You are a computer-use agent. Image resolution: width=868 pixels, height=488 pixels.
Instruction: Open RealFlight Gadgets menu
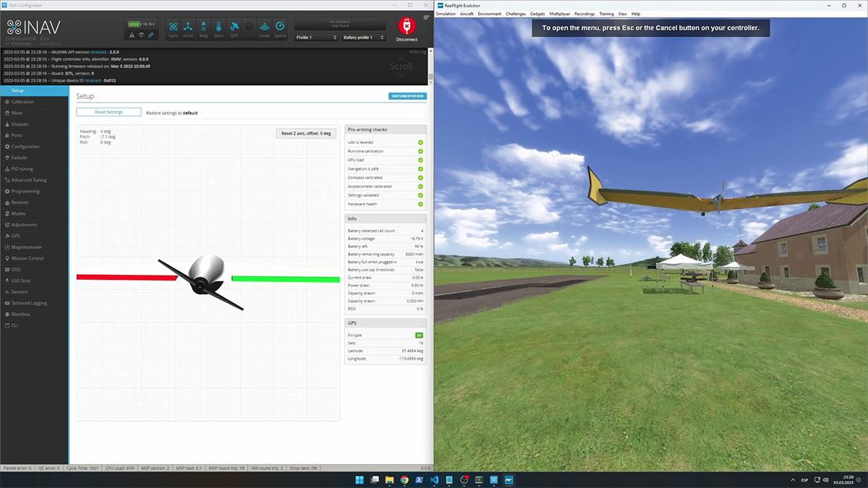537,14
